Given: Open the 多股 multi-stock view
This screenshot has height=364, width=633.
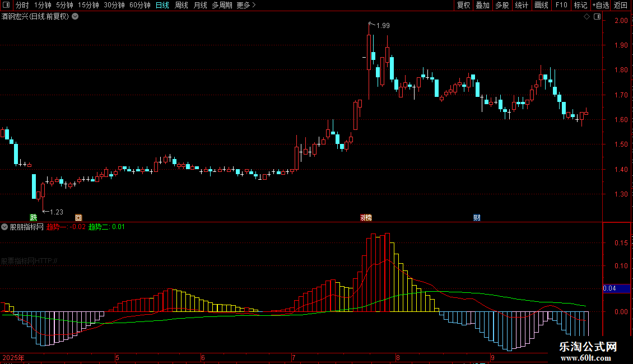Looking at the screenshot, I should [x=502, y=5].
